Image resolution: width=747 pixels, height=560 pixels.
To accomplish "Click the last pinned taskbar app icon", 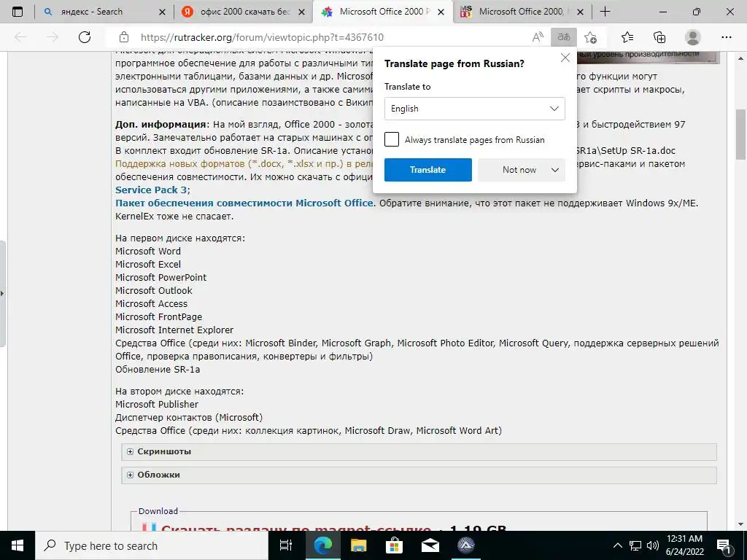I will pyautogui.click(x=465, y=545).
